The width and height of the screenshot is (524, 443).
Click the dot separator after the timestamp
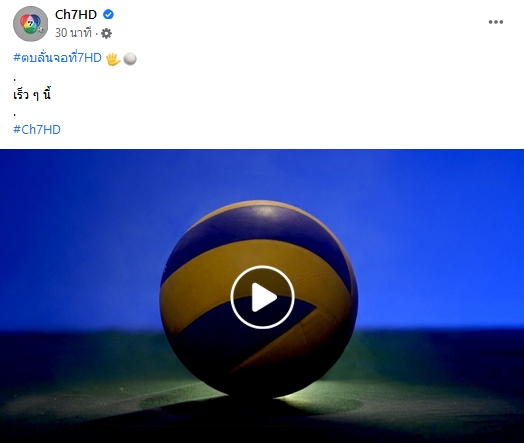[x=96, y=33]
